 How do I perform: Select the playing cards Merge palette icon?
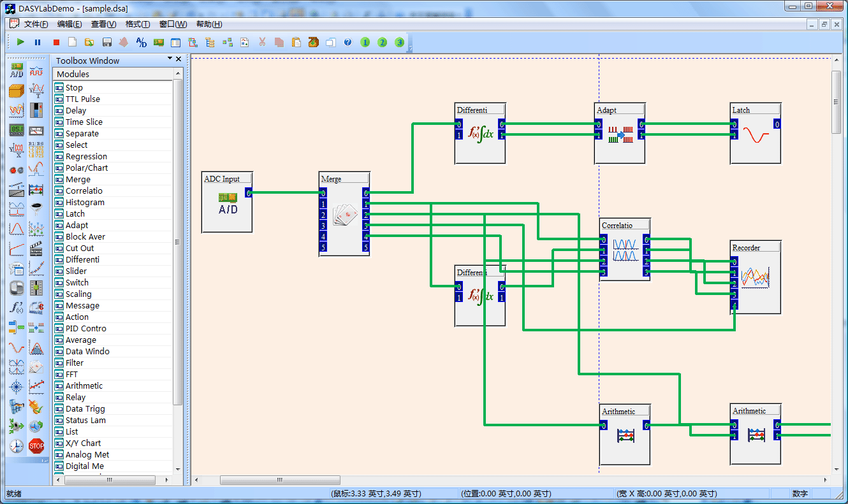tap(36, 367)
